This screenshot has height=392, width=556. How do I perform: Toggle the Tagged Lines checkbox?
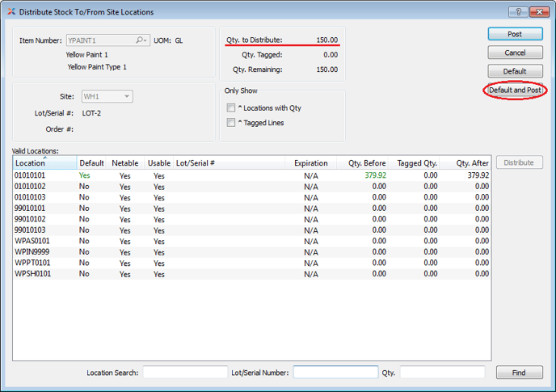pyautogui.click(x=231, y=123)
